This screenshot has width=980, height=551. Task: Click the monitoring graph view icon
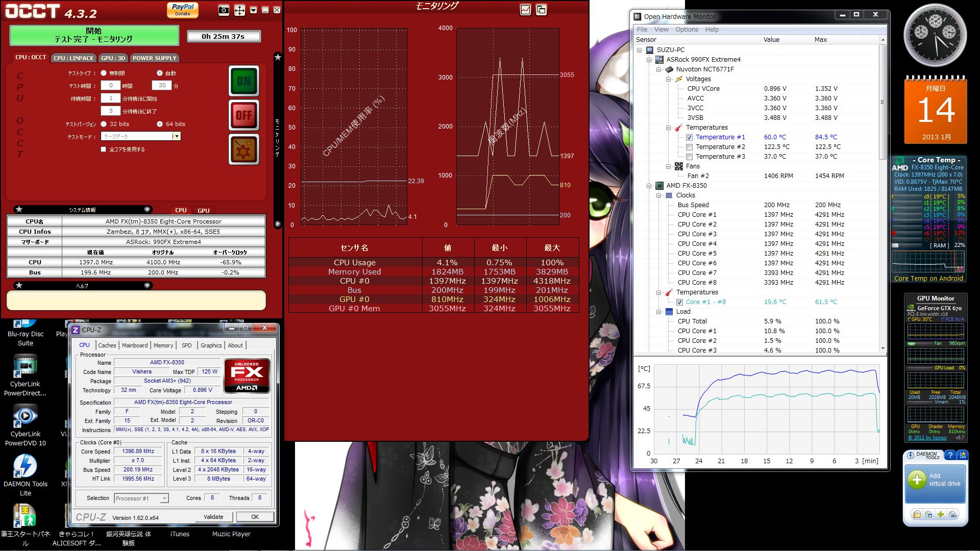point(525,10)
